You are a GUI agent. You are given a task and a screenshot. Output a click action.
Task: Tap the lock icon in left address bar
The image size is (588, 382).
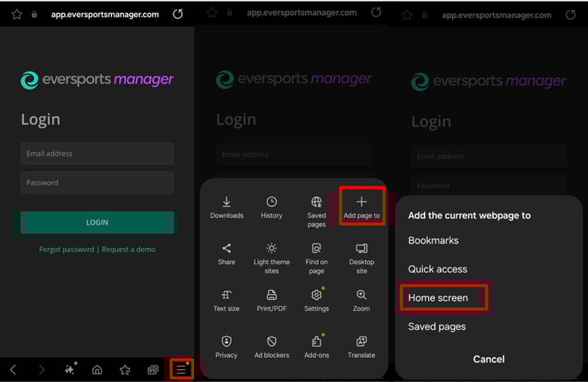click(34, 15)
